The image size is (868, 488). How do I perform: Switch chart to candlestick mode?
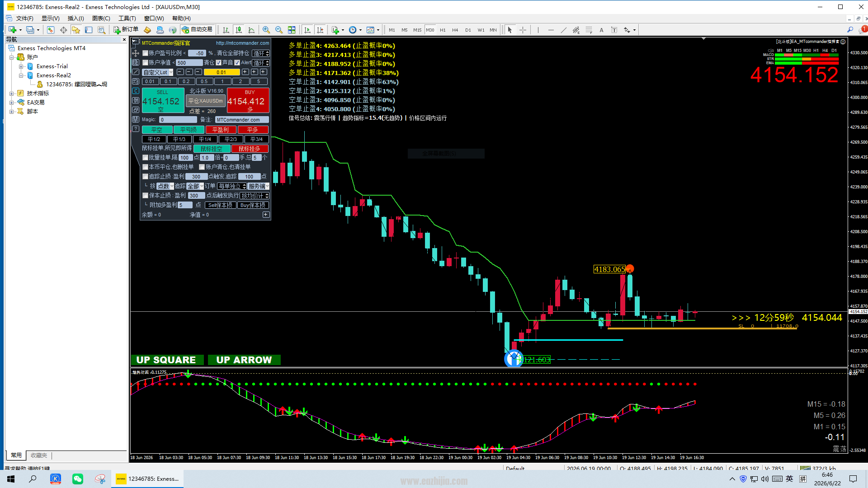tap(239, 30)
